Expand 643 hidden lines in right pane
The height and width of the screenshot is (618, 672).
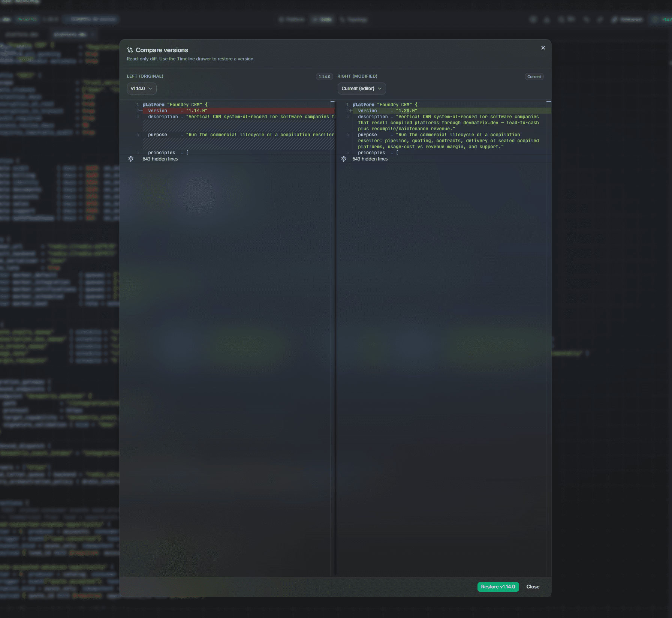(370, 159)
